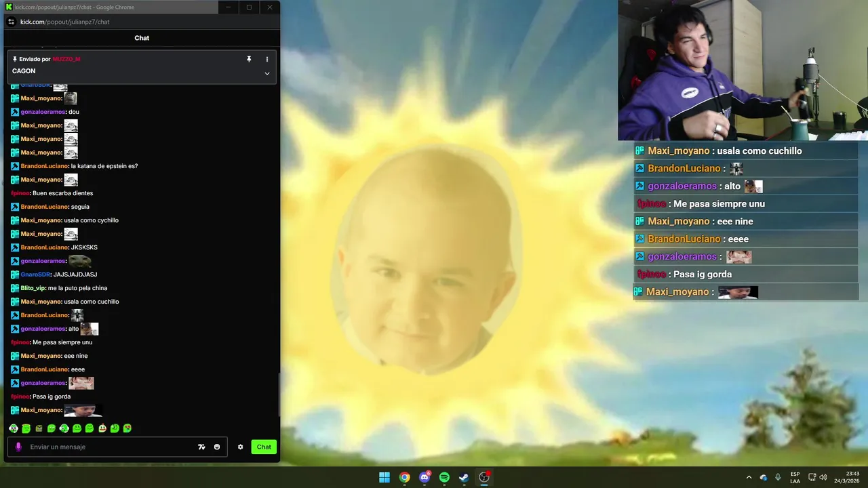
Task: Click the Chat header title
Action: 142,38
